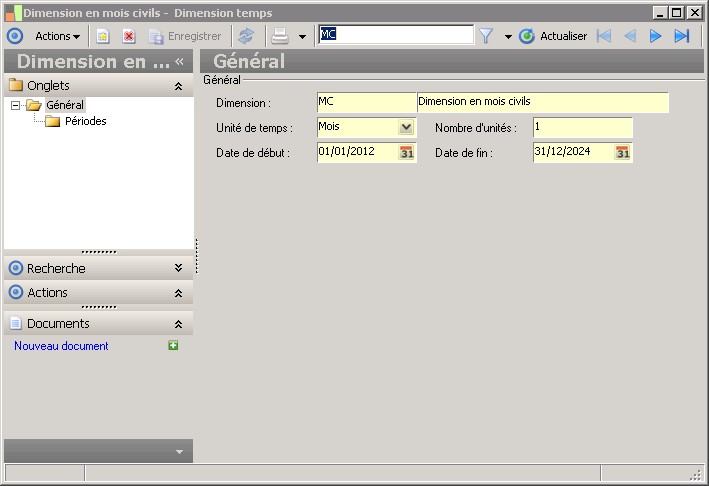Go to the next record arrow
This screenshot has height=486, width=709.
click(x=655, y=36)
